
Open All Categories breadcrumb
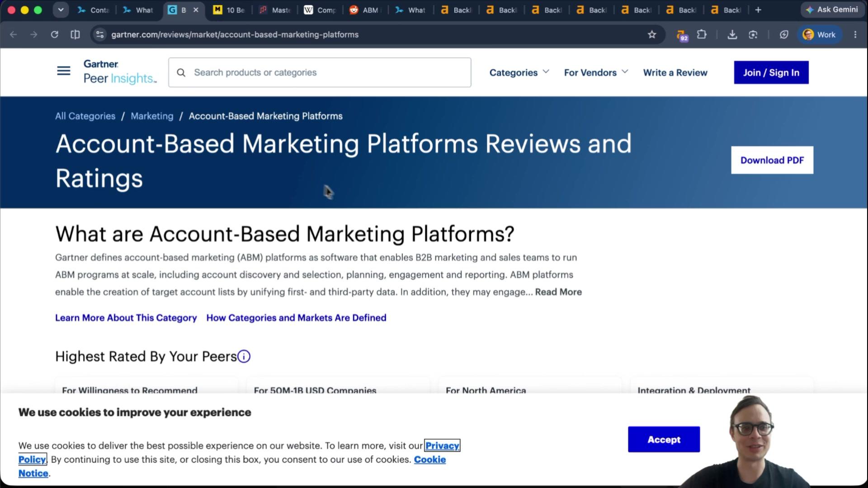(x=85, y=116)
